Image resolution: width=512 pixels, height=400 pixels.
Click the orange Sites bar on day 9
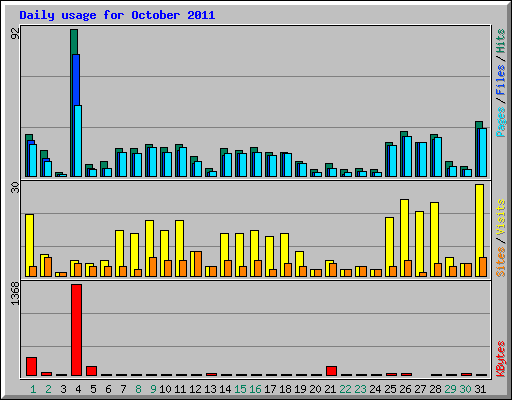point(153,267)
